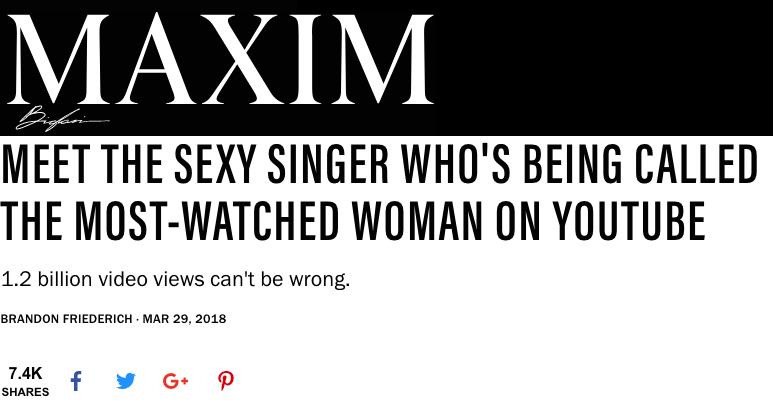The width and height of the screenshot is (773, 405).
Task: Select the 1.2 billion video views subtitle
Action: (x=175, y=279)
